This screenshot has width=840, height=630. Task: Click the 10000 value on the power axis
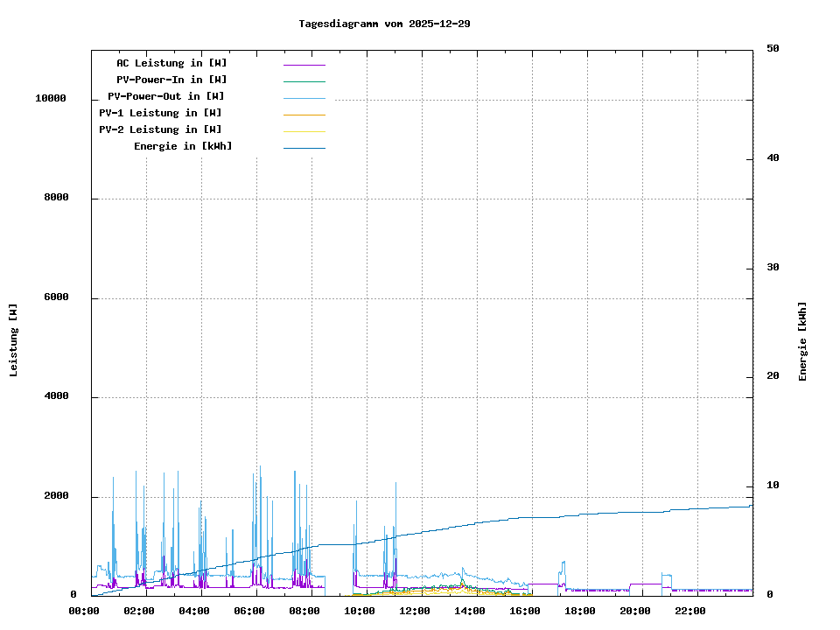(x=51, y=99)
